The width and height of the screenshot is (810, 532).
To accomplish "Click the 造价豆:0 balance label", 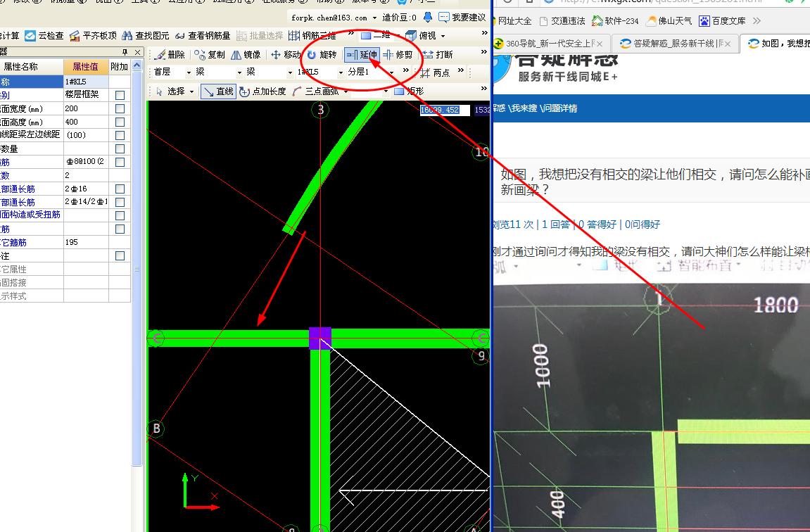I will point(399,18).
